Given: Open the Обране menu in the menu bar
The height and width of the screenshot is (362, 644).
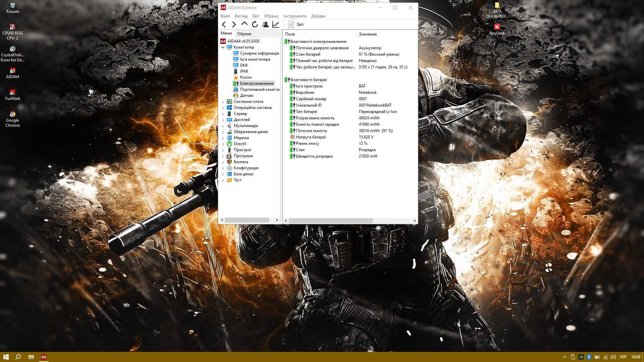Looking at the screenshot, I should pos(271,16).
